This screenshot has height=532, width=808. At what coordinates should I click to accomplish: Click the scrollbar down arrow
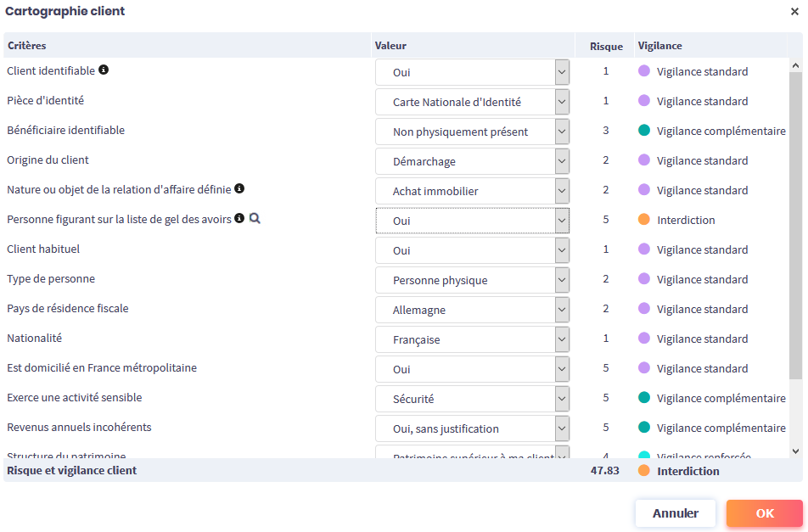pos(795,451)
